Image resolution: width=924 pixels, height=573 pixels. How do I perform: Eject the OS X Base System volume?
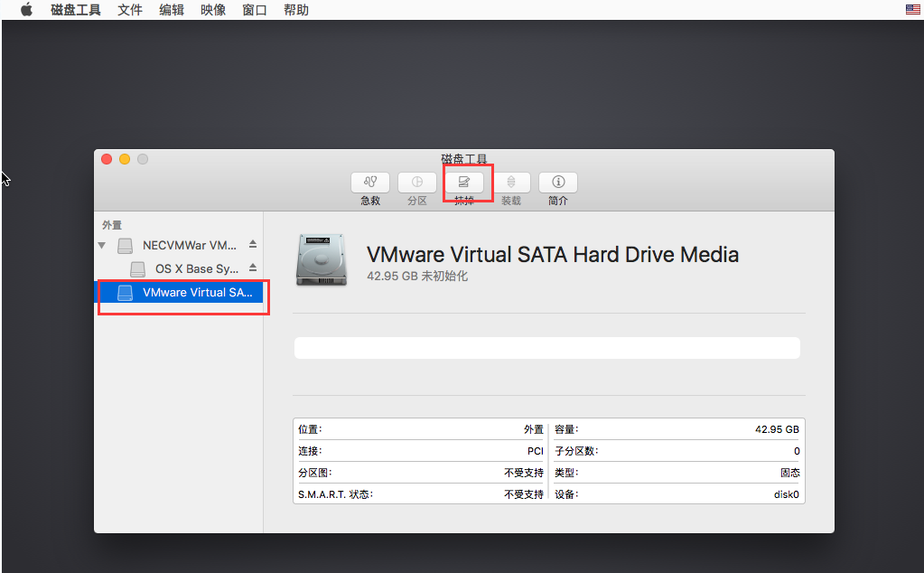[253, 268]
